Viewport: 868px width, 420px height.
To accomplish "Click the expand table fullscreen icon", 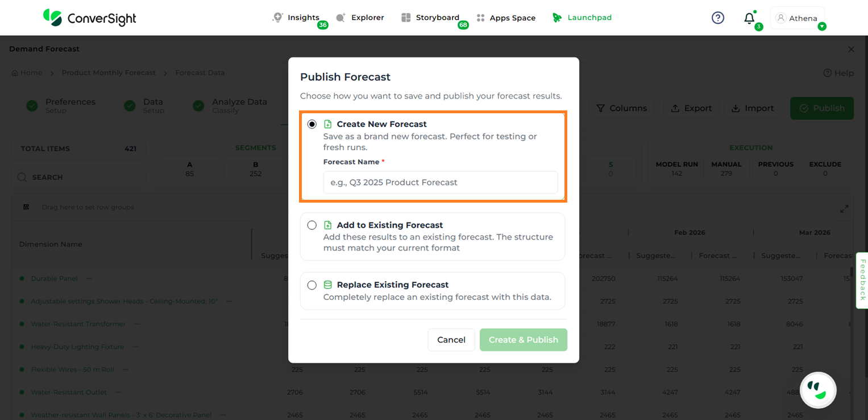I will coord(844,209).
